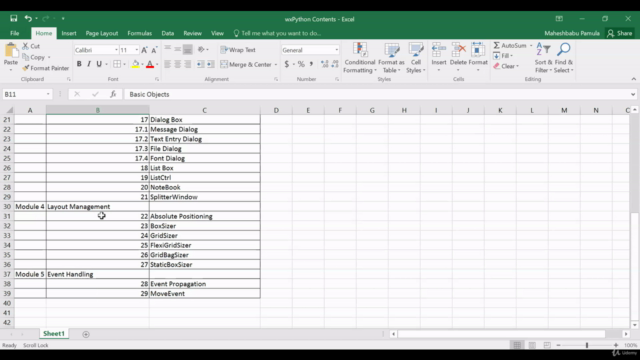This screenshot has width=640, height=360.
Task: Expand the formula bar
Action: tap(633, 94)
